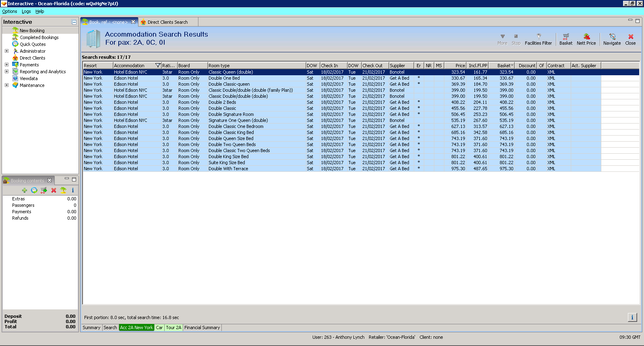Image resolution: width=644 pixels, height=346 pixels.
Task: Open the Help menu
Action: click(x=39, y=11)
